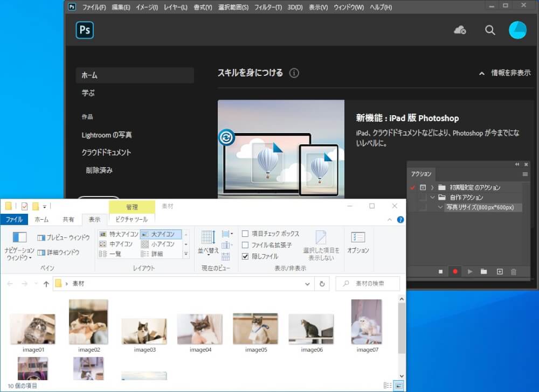Switch to Explorer ピクチャツール tab
539x392 pixels.
[132, 219]
